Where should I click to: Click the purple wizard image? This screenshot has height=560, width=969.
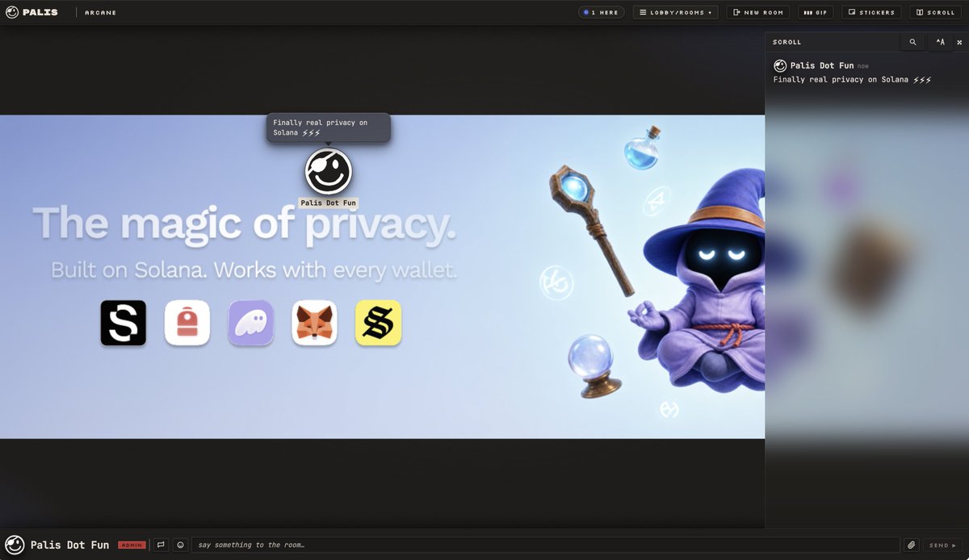pos(699,282)
